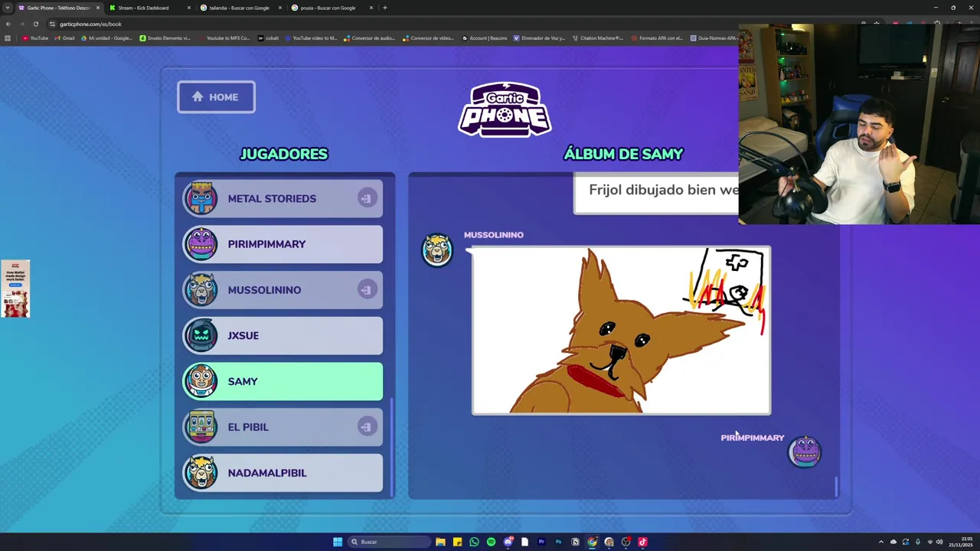Open the Envato Elements bookmark

[165, 38]
